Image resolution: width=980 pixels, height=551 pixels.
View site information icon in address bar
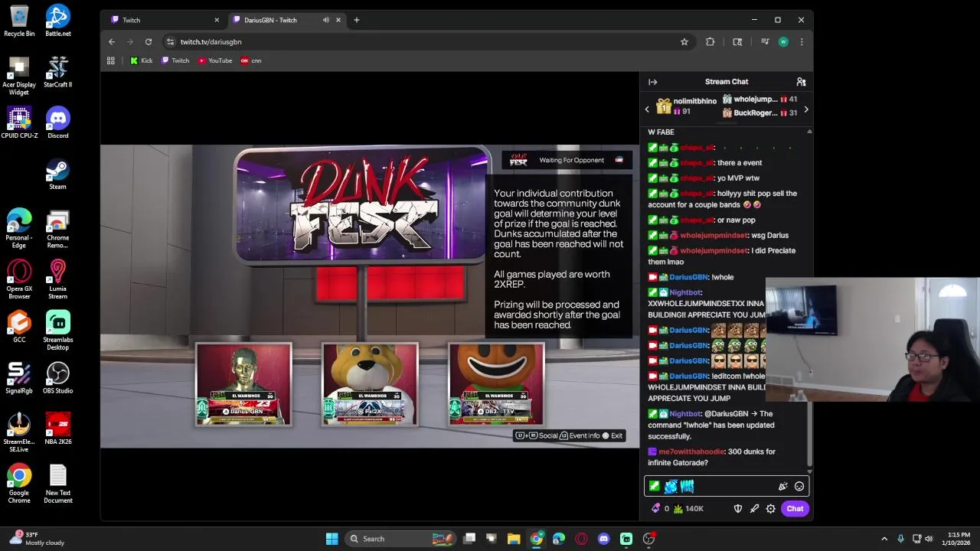click(171, 42)
